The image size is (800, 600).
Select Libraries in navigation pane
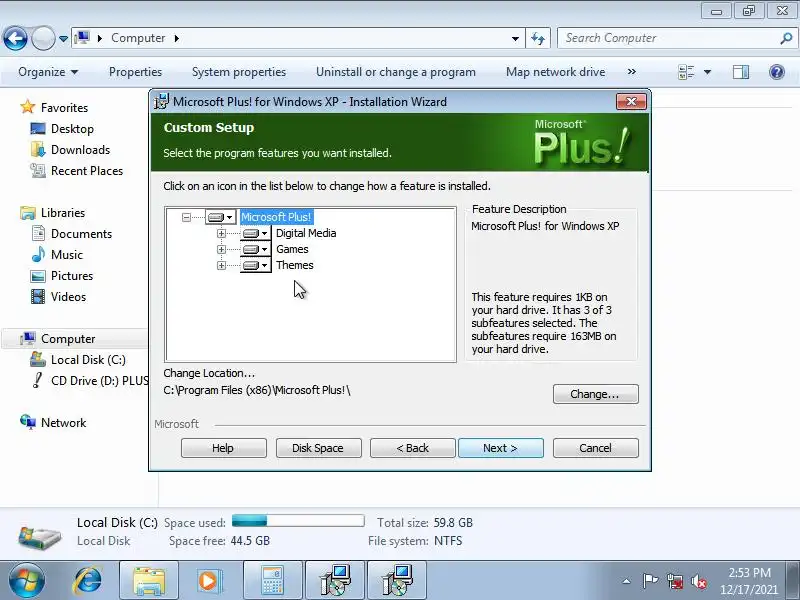[x=63, y=213]
